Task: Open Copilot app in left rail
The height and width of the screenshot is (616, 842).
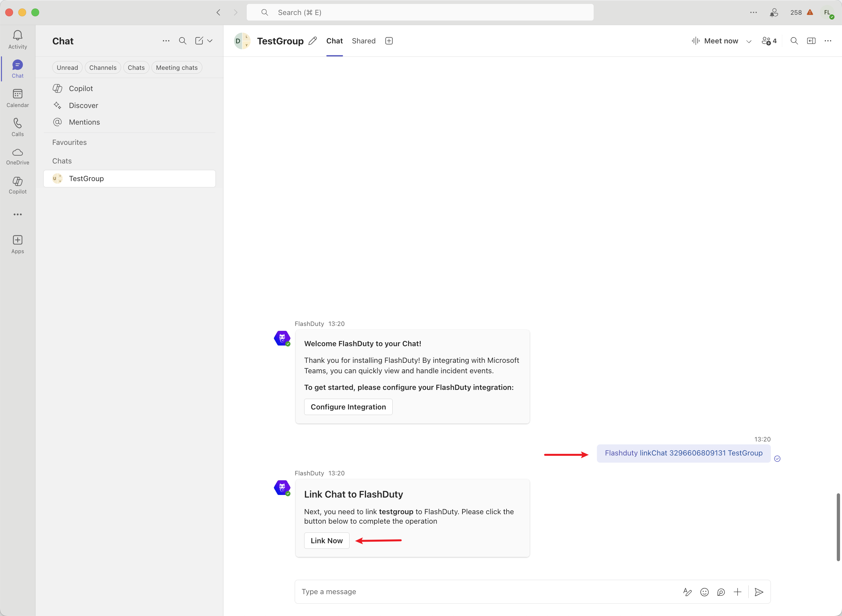Action: tap(18, 185)
